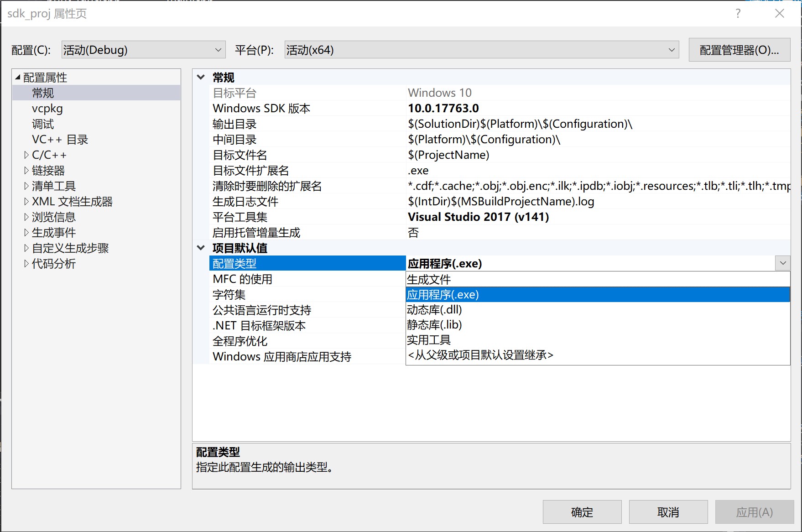802x532 pixels.
Task: Click the 目标文件名 value $(ProjectName)
Action: [x=448, y=155]
